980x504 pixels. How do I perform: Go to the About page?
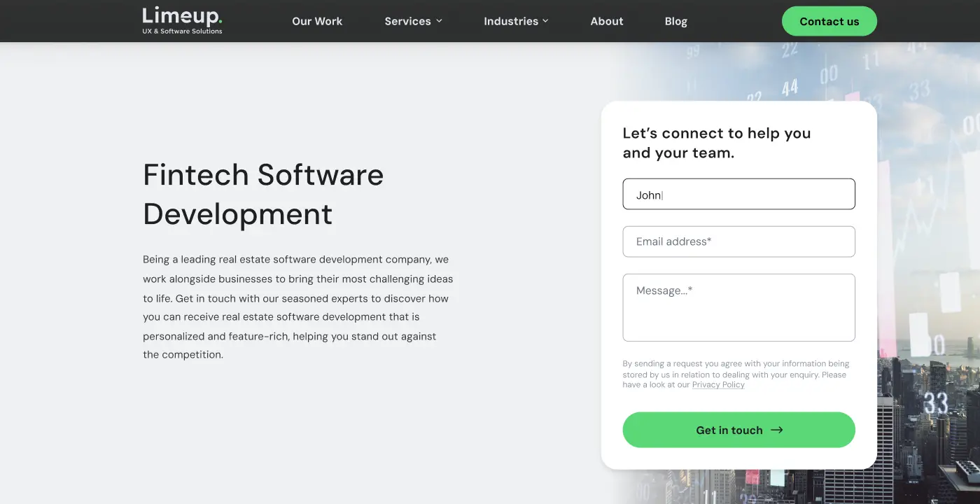click(606, 21)
